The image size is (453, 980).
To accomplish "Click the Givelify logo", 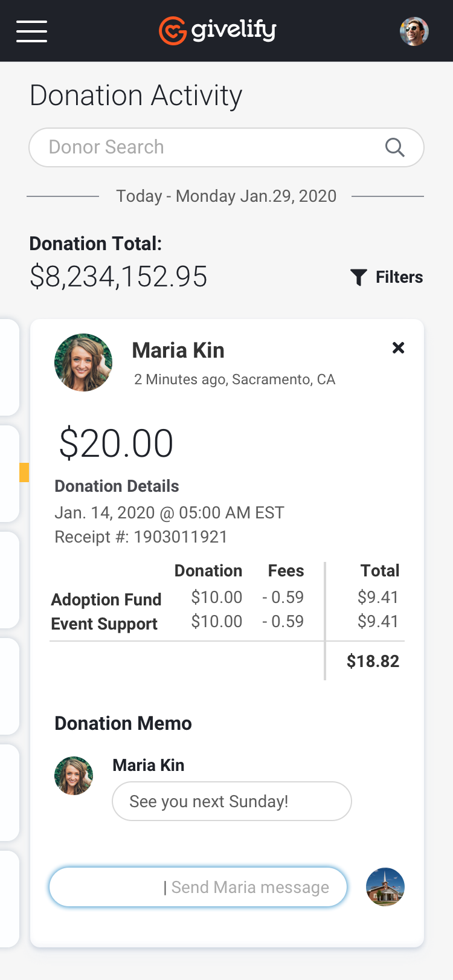I will (x=217, y=30).
